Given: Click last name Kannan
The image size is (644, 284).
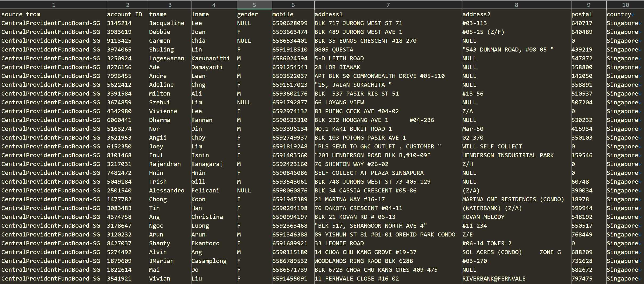Looking at the screenshot, I should pyautogui.click(x=202, y=120).
